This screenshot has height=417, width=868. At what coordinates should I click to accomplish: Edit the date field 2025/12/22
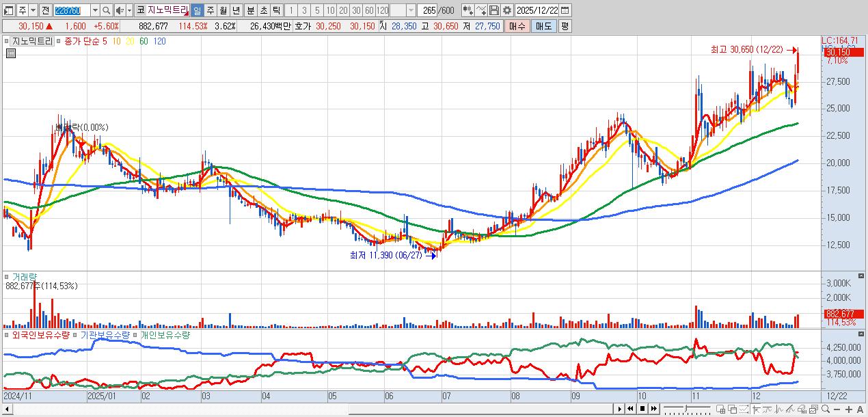537,10
